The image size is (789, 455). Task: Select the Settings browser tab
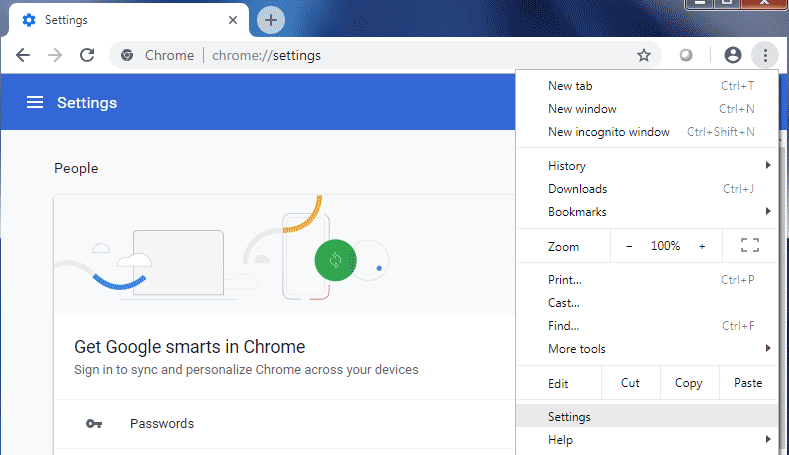(129, 20)
